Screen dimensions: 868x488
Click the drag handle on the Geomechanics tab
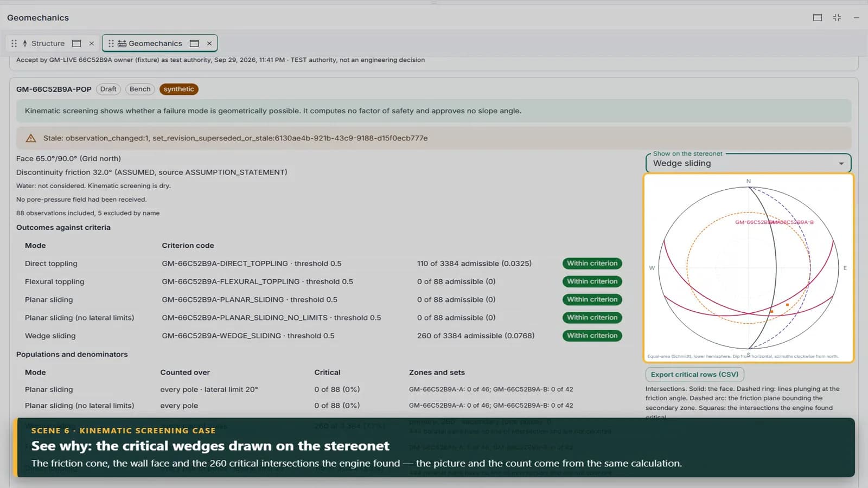click(x=111, y=43)
